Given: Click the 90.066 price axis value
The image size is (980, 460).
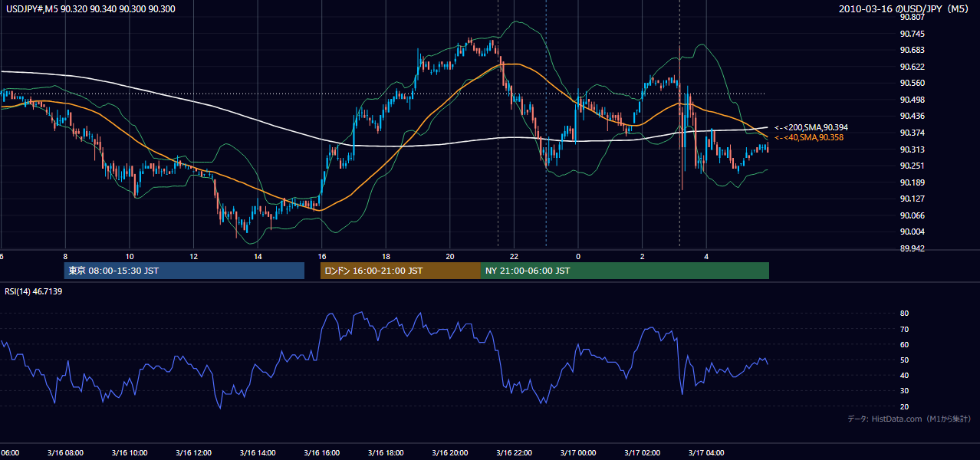Looking at the screenshot, I should pos(912,215).
